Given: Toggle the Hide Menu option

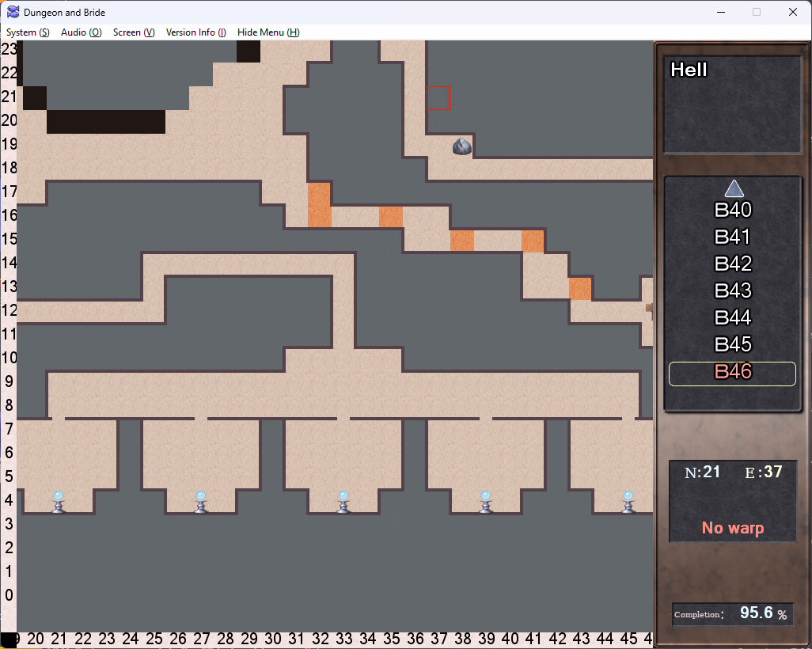Looking at the screenshot, I should click(268, 32).
